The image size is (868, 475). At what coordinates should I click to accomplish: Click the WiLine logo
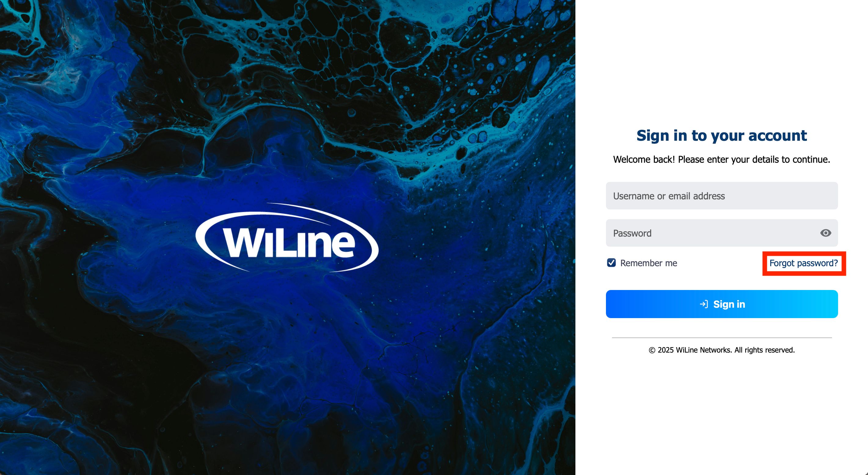[x=287, y=238]
